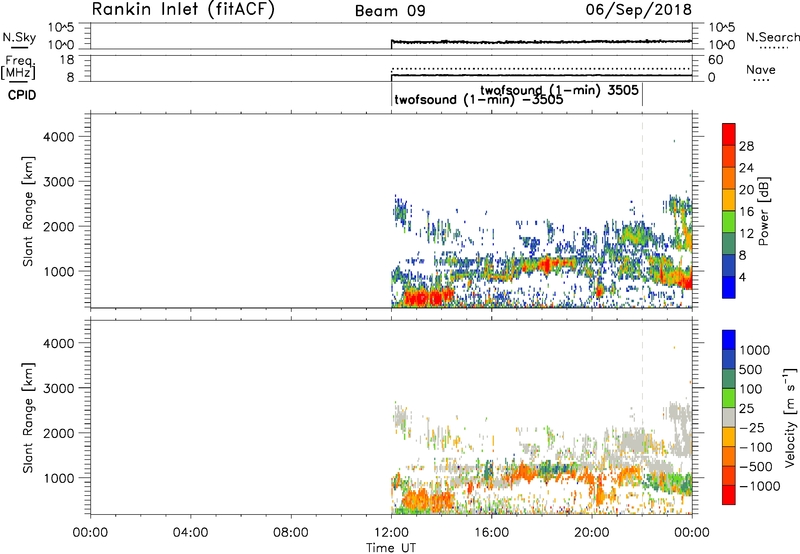Click the "04:00" time tick label
800x554 pixels.
(x=190, y=533)
